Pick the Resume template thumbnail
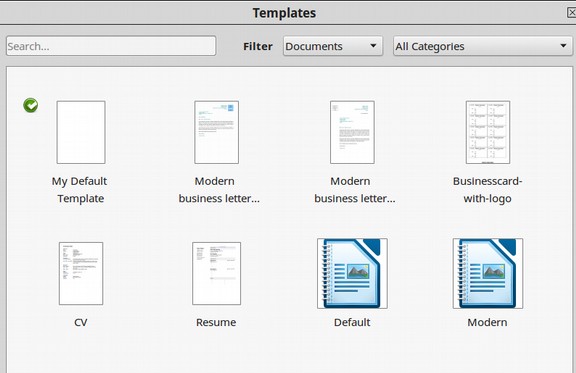This screenshot has width=576, height=373. click(216, 273)
